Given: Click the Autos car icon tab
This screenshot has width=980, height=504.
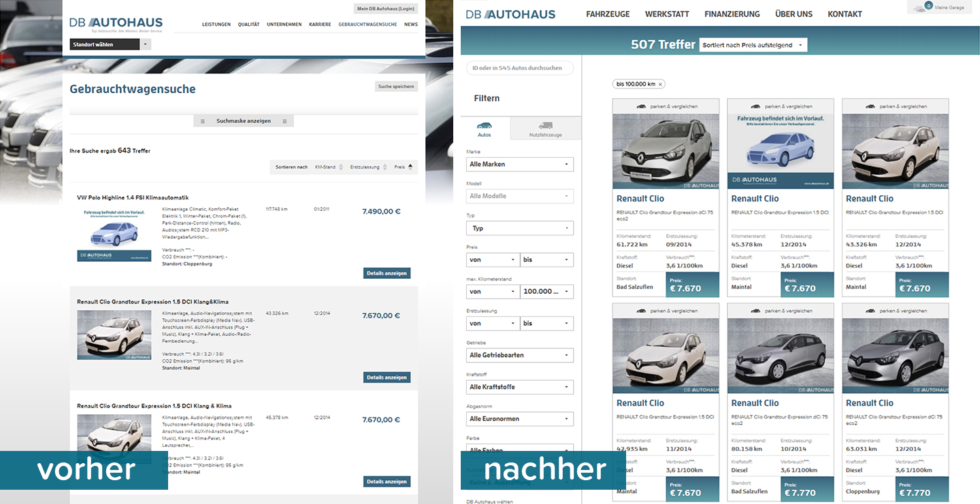Looking at the screenshot, I should coord(485,128).
